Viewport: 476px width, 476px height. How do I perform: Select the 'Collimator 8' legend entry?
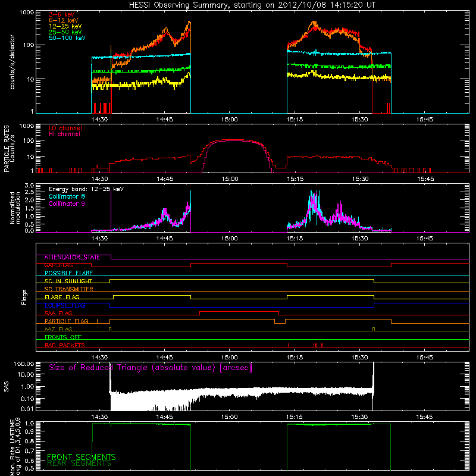pyautogui.click(x=67, y=196)
